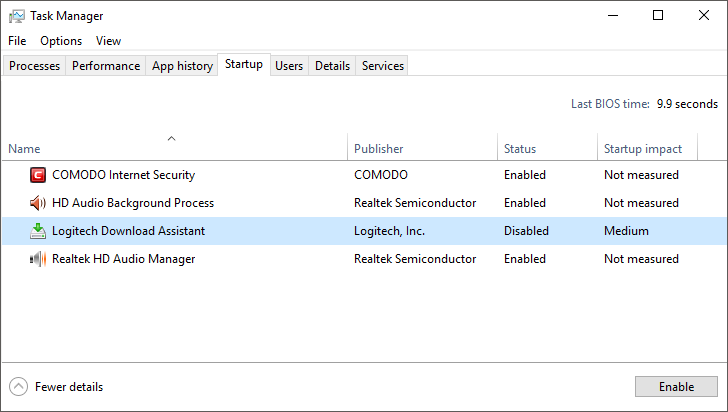Minimize the Task Manager window
The width and height of the screenshot is (728, 412).
point(613,15)
